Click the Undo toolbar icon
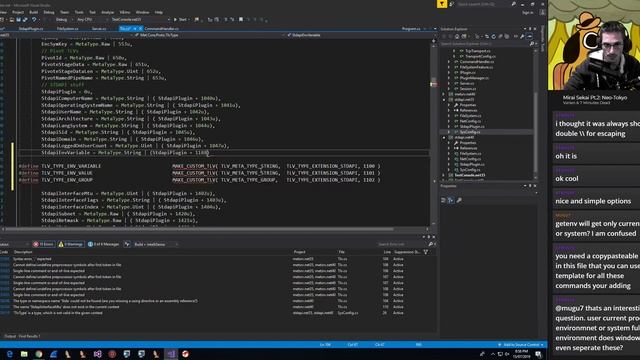Image resolution: width=640 pixels, height=360 pixels. coord(34,19)
